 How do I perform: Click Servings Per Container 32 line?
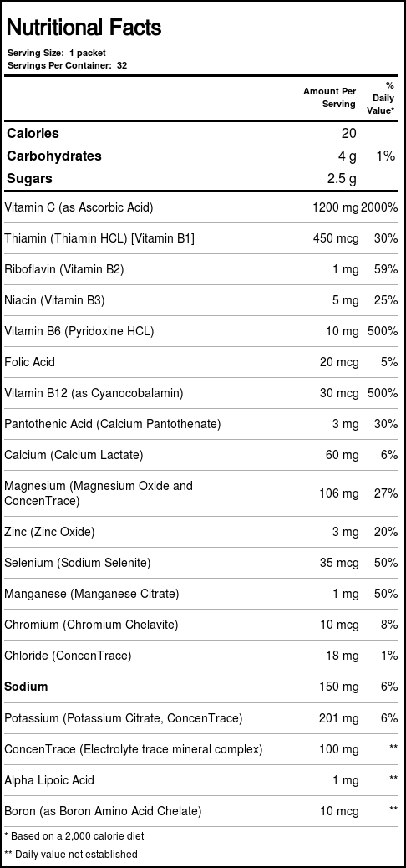point(68,65)
